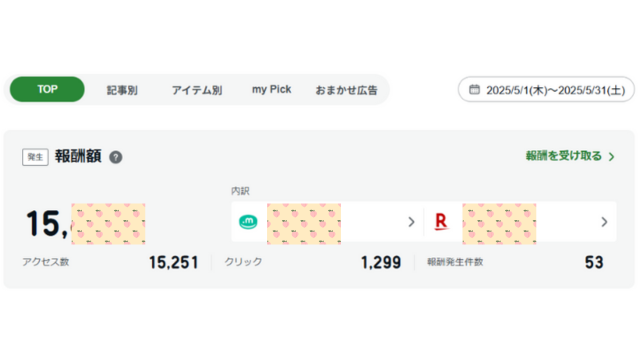
Task: Select the TOP tab
Action: pyautogui.click(x=47, y=89)
